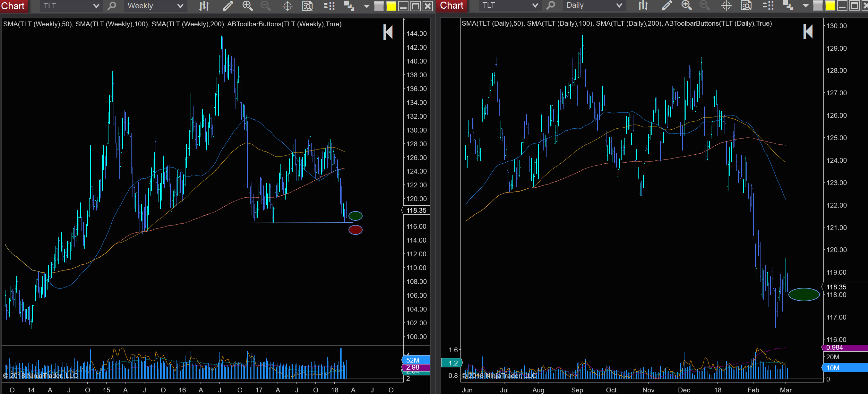Screen dimensions: 868x394
Task: Toggle the crosshair cursor in Daily chart
Action: pyautogui.click(x=726, y=5)
